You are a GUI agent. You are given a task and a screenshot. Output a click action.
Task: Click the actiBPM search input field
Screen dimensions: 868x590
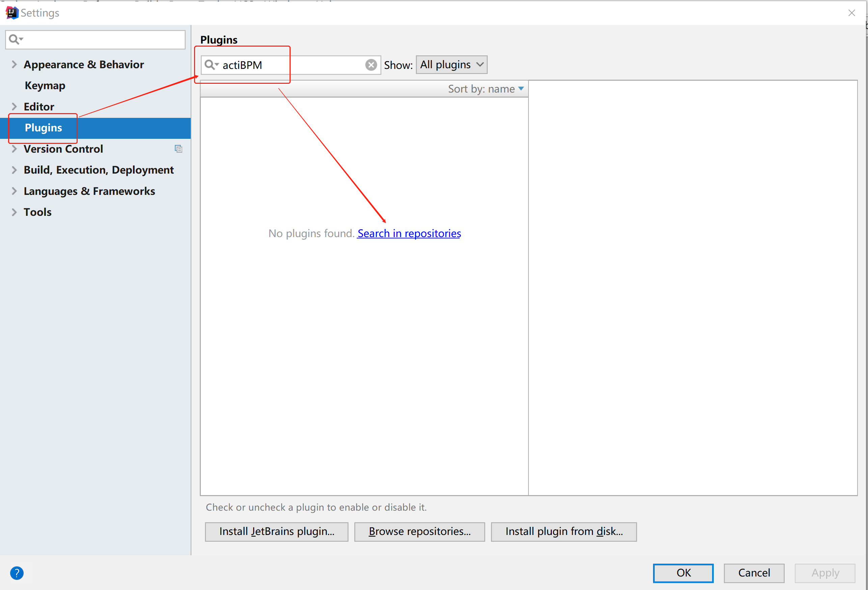click(290, 64)
